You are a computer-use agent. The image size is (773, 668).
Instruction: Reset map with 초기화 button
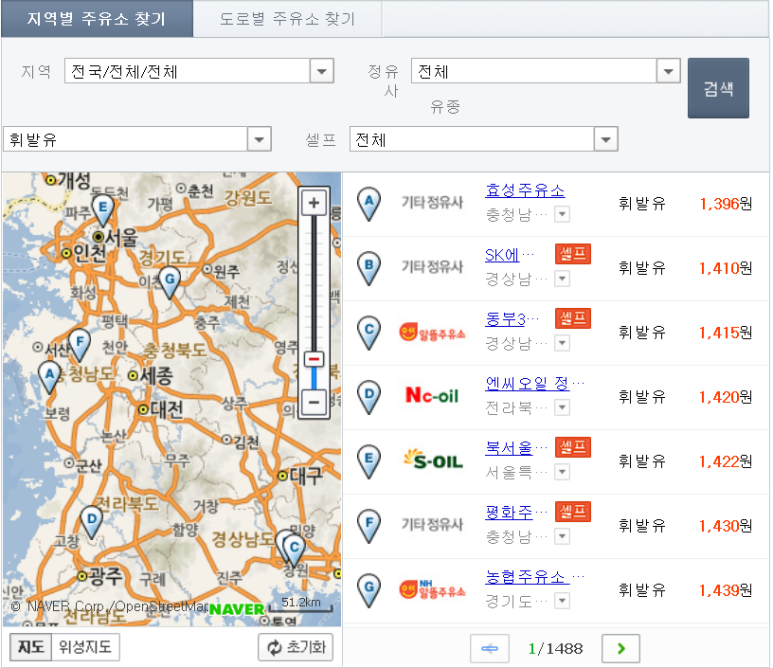click(x=296, y=647)
